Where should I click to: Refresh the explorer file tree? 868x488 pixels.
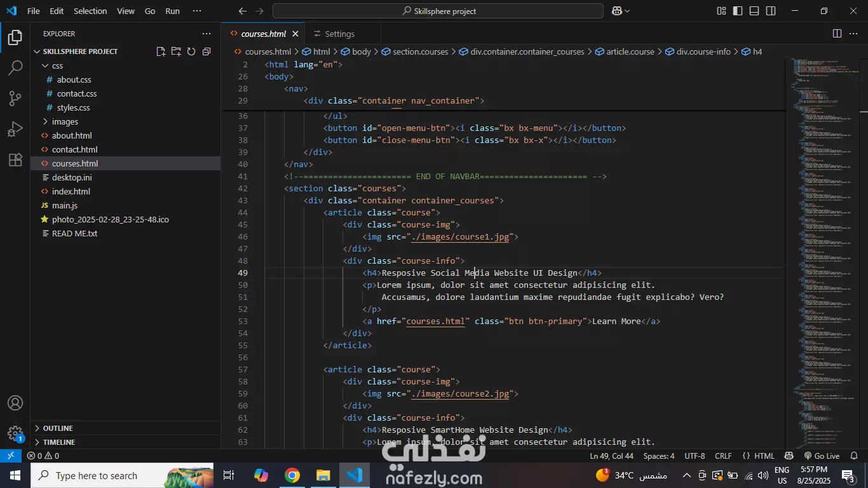pyautogui.click(x=191, y=51)
